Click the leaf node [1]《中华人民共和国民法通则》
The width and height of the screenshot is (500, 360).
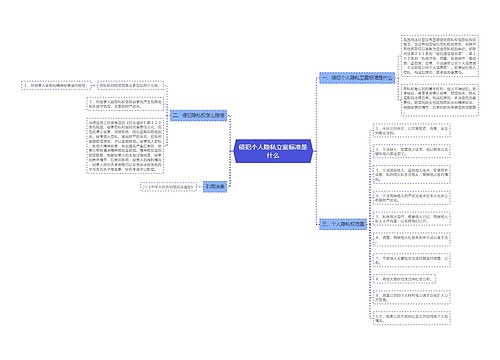168,187
